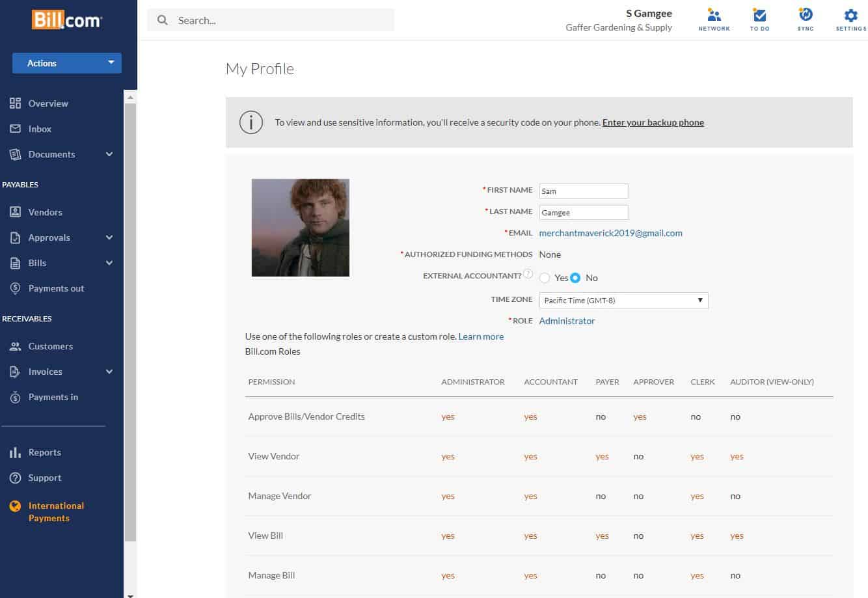Open Support from sidebar
This screenshot has width=868, height=598.
pyautogui.click(x=45, y=478)
